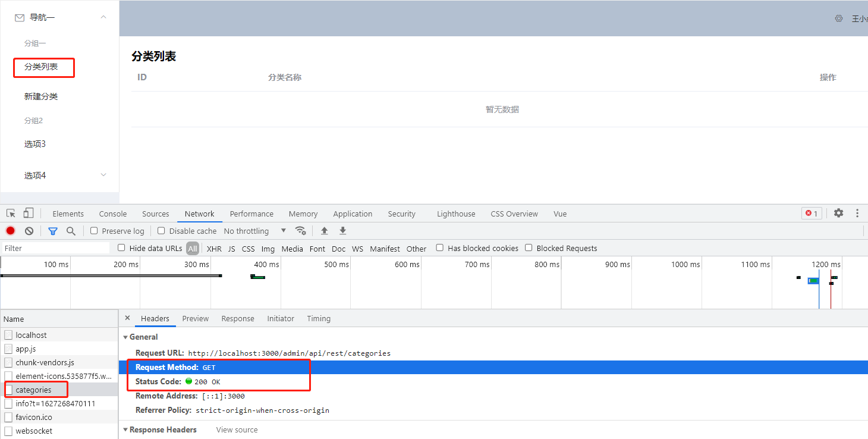The image size is (868, 439).
Task: Export HAR file download arrow icon
Action: click(343, 231)
